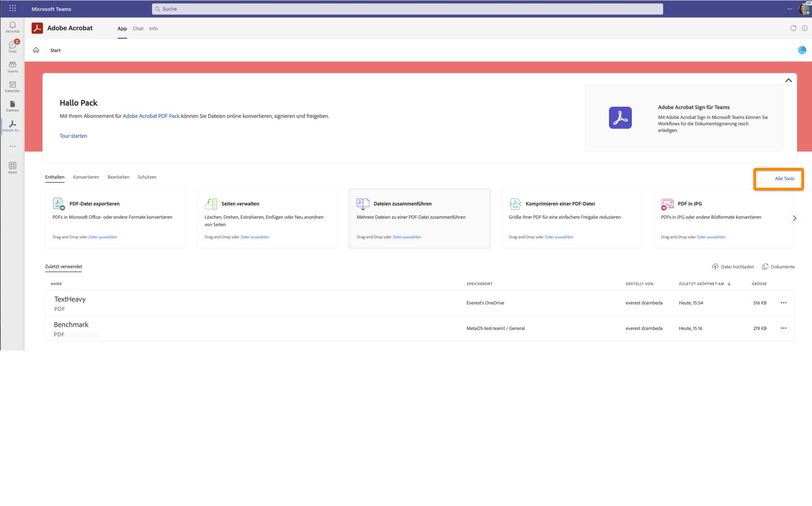This screenshot has width=812, height=506.
Task: Select the Konvertieren tools tab
Action: click(x=86, y=177)
